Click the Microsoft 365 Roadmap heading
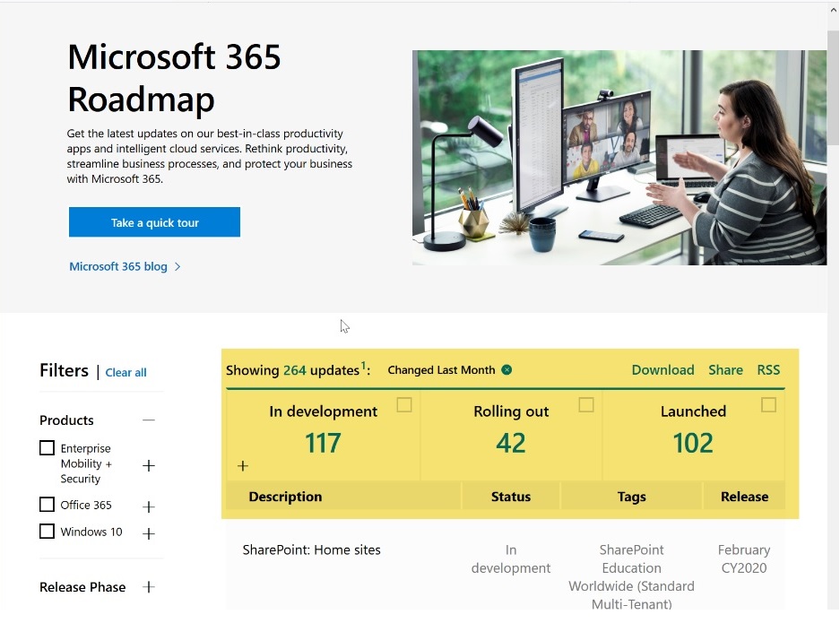840x623 pixels. pyautogui.click(x=174, y=78)
